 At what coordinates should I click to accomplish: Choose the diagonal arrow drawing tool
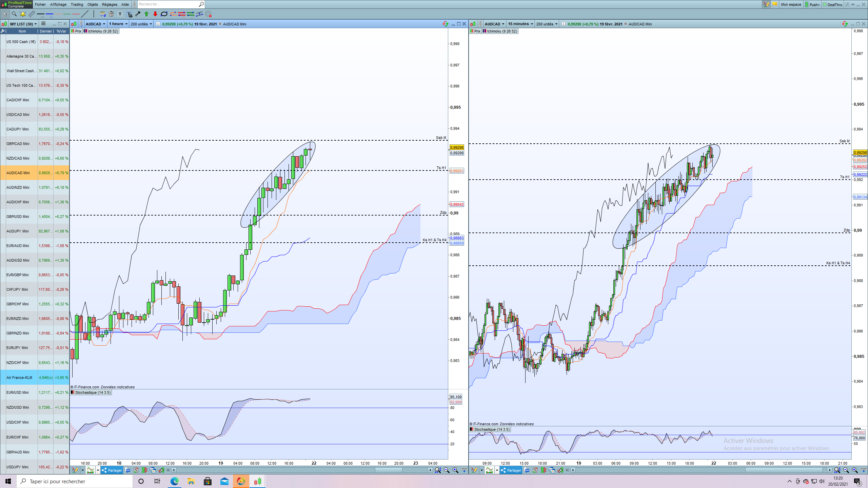coord(138,14)
